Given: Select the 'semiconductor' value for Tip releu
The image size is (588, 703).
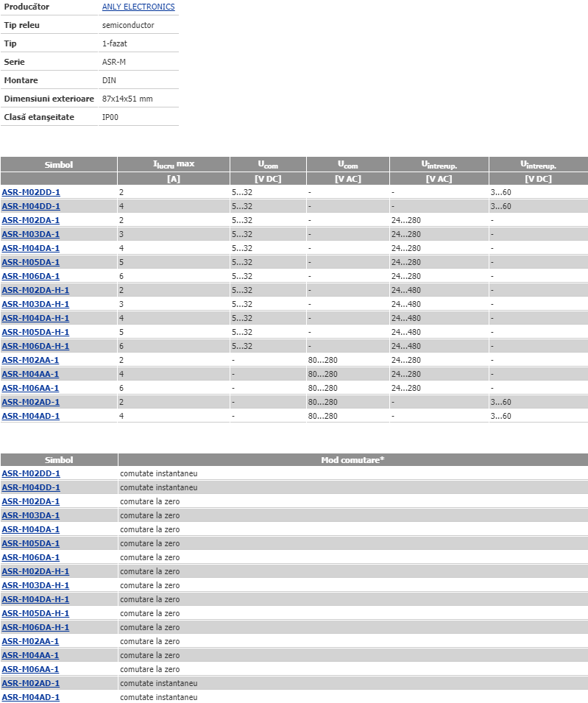Looking at the screenshot, I should coord(128,25).
